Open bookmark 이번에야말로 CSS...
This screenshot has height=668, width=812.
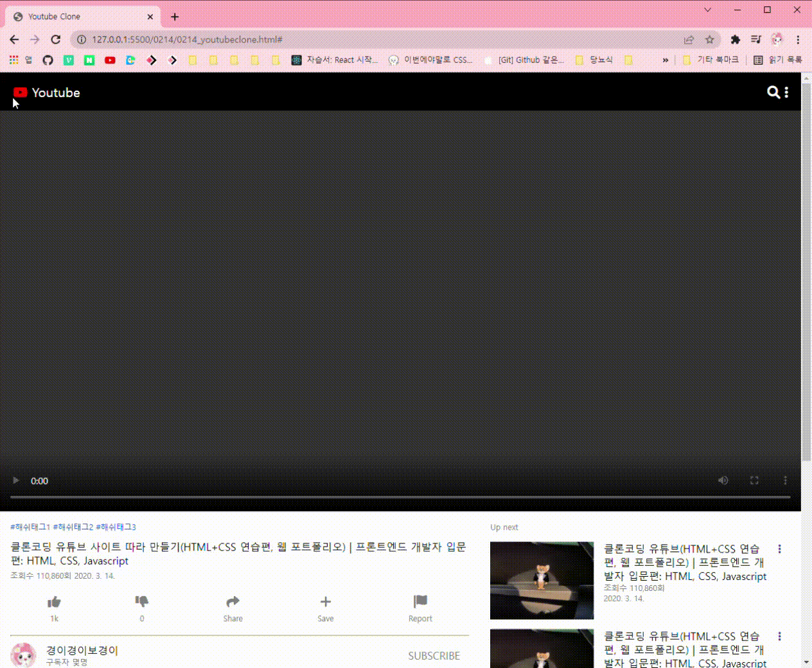point(430,60)
